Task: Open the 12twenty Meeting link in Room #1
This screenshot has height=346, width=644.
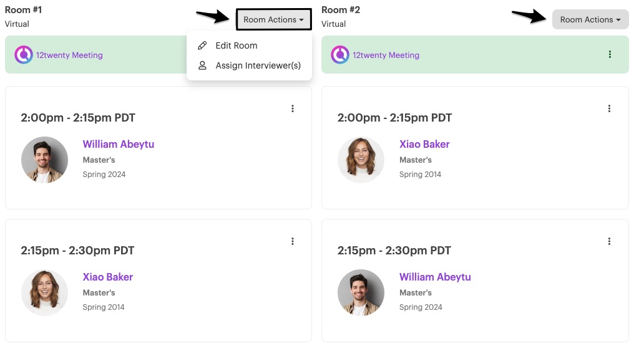Action: coord(69,55)
